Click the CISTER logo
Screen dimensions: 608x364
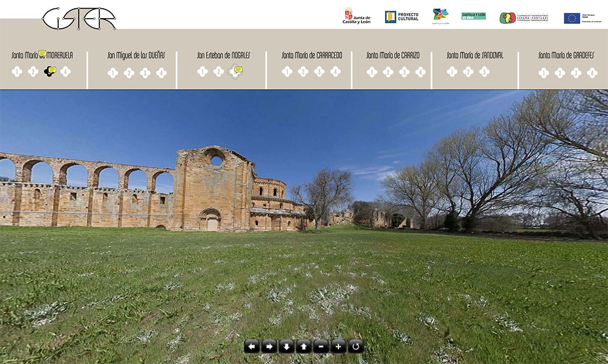pyautogui.click(x=79, y=18)
